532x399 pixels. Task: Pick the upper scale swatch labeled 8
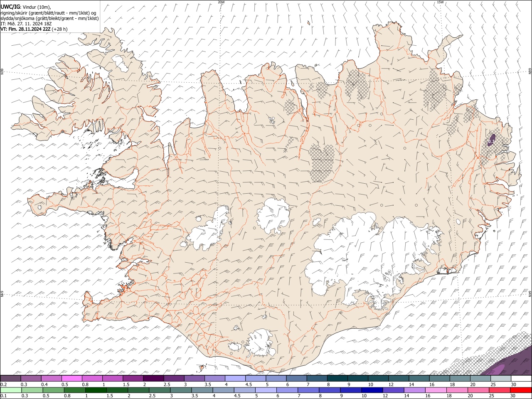(337, 379)
